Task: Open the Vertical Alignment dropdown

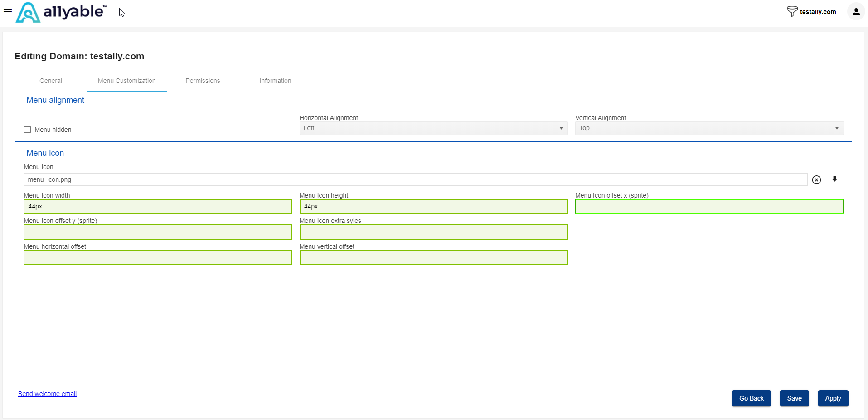Action: coord(709,128)
